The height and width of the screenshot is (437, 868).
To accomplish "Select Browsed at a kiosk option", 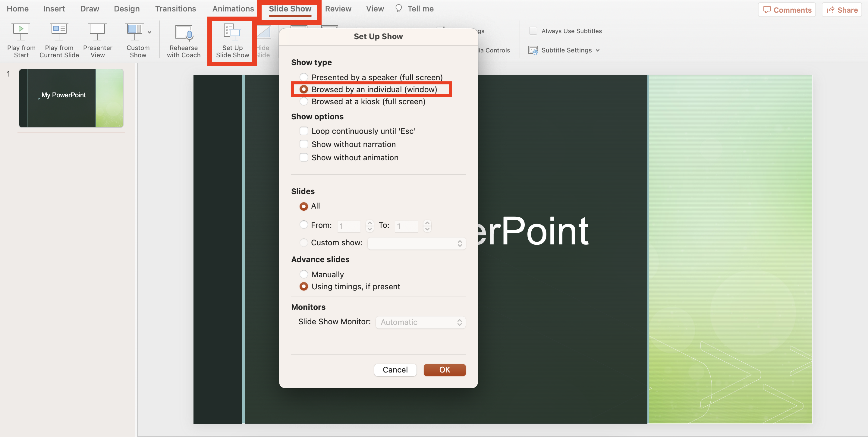I will 303,102.
